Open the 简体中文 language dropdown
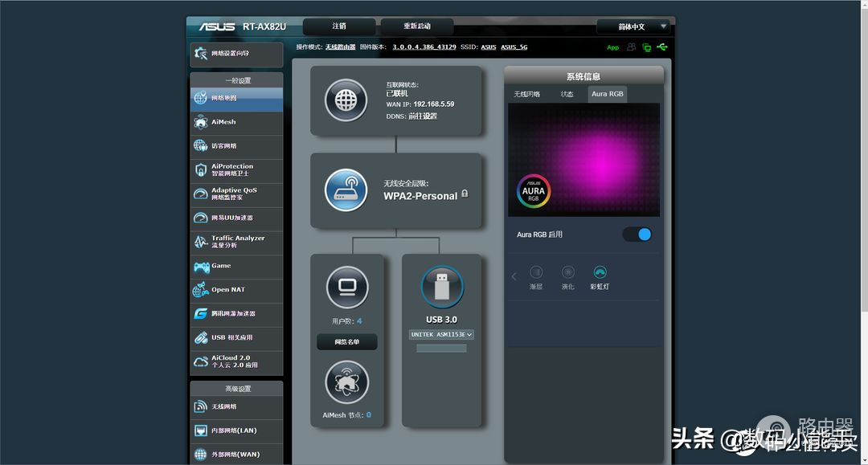 (x=633, y=27)
